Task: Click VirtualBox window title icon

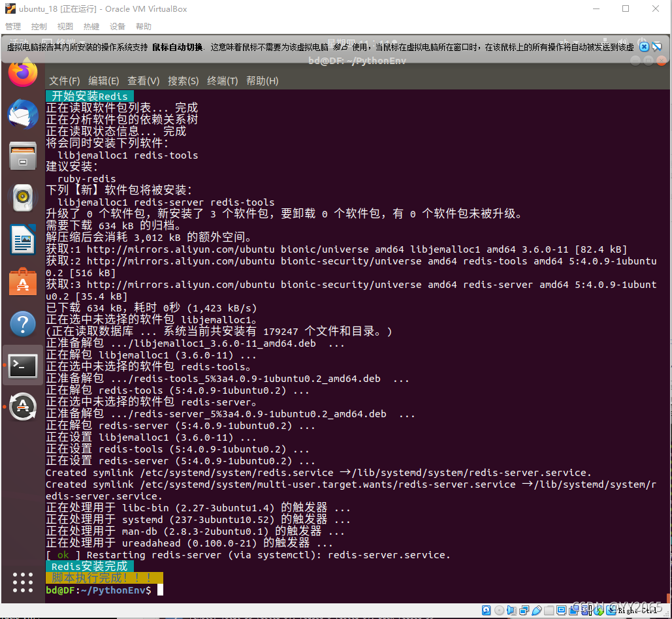Action: [10, 8]
